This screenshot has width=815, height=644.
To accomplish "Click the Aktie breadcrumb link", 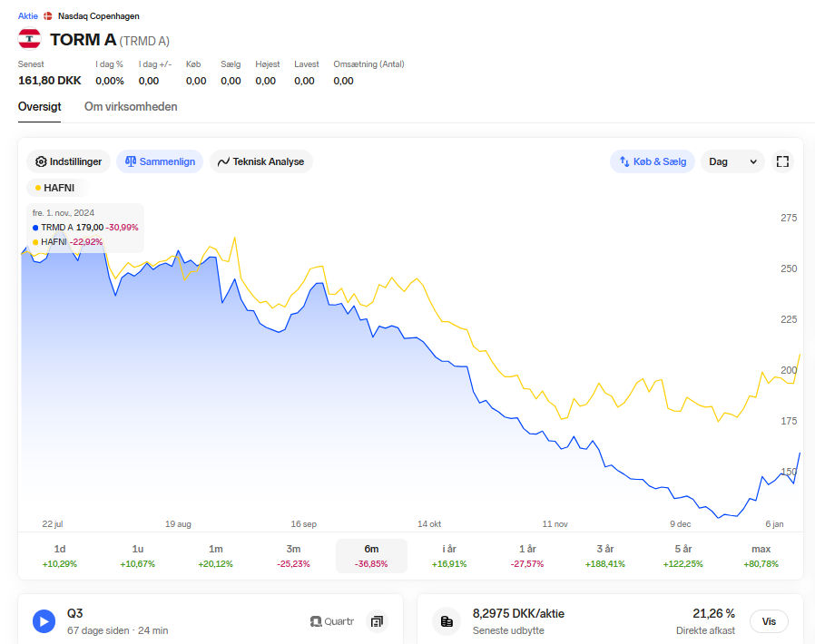I will point(27,16).
